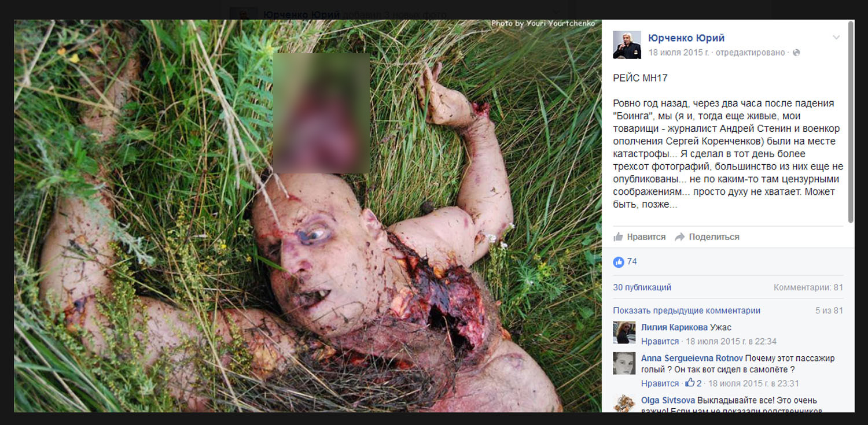The height and width of the screenshot is (425, 868).
Task: Open the 30 публикаций shares link
Action: pyautogui.click(x=642, y=287)
